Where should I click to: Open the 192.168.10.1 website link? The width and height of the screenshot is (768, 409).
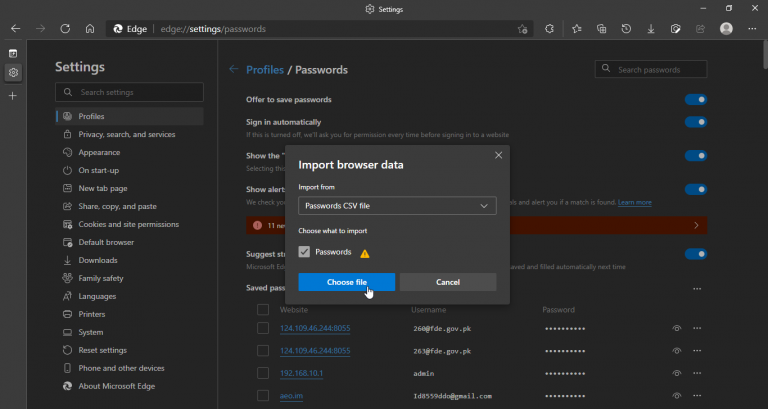[301, 373]
